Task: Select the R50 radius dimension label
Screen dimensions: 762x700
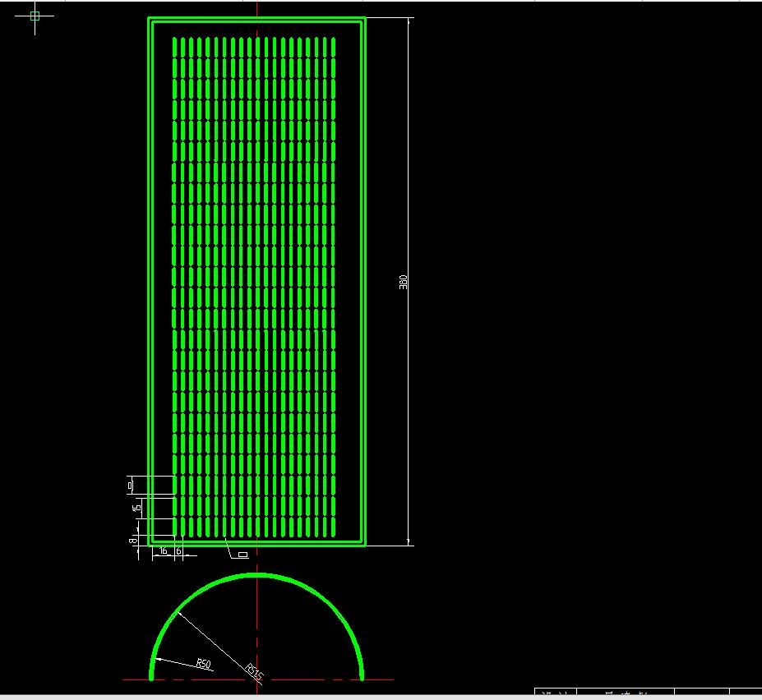Action: pos(204,664)
